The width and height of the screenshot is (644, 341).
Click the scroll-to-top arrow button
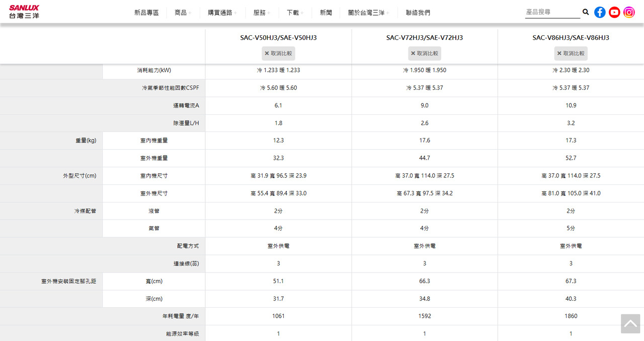click(630, 324)
